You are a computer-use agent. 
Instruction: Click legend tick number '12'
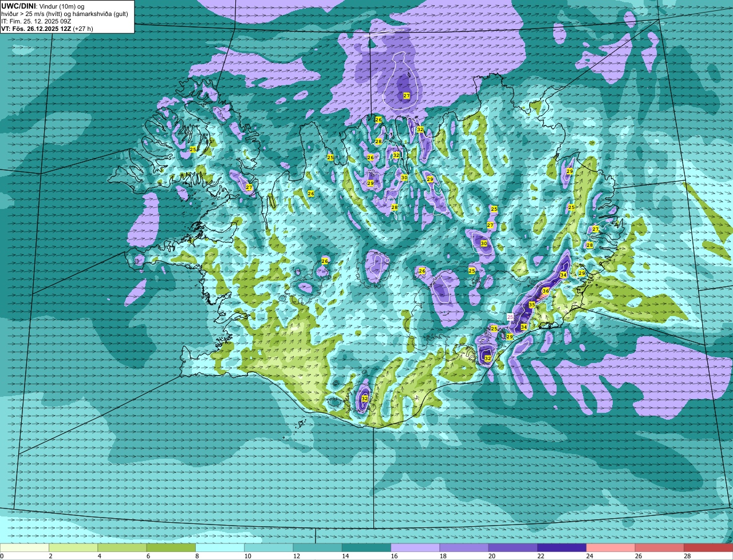tap(296, 556)
